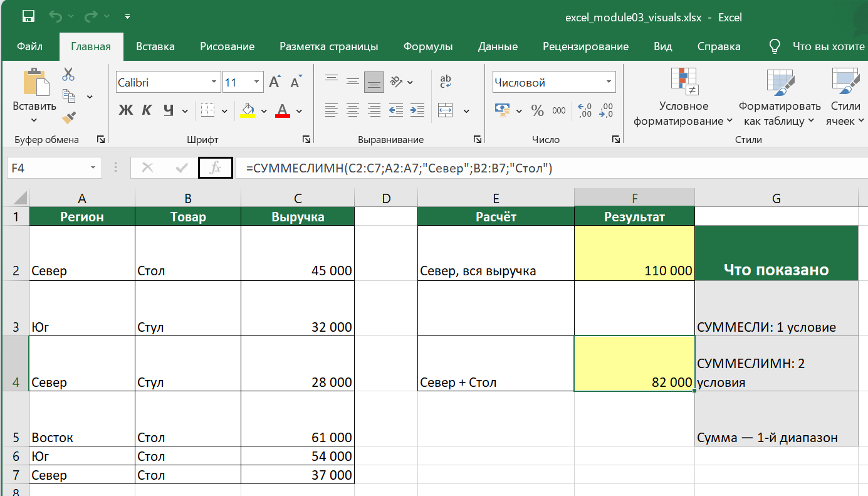
Task: Select cell E4 Север + Стол
Action: click(496, 363)
